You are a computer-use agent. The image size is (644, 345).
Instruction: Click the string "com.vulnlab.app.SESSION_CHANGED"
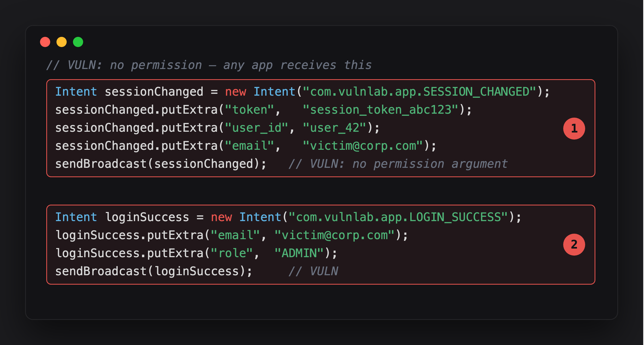(419, 92)
